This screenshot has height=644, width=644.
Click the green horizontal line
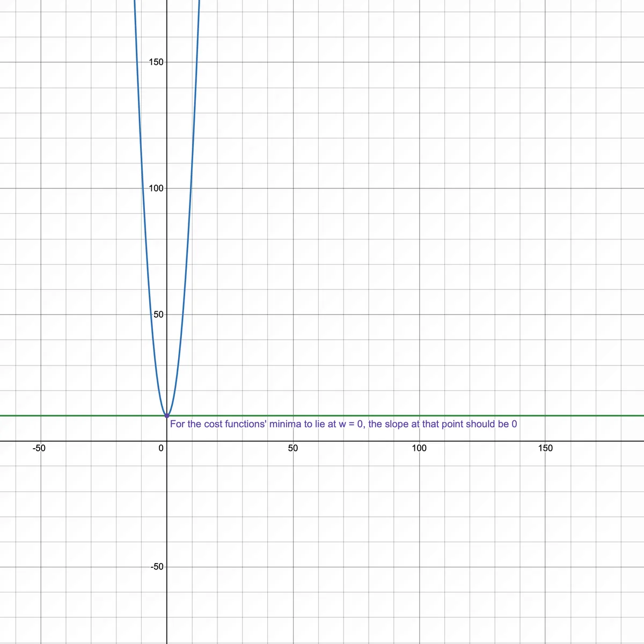[376, 415]
